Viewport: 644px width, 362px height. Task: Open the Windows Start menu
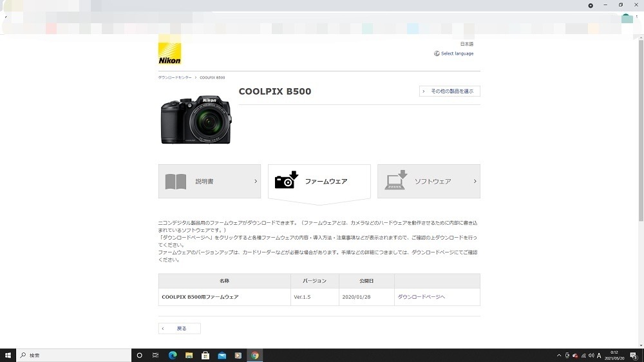coord(8,355)
